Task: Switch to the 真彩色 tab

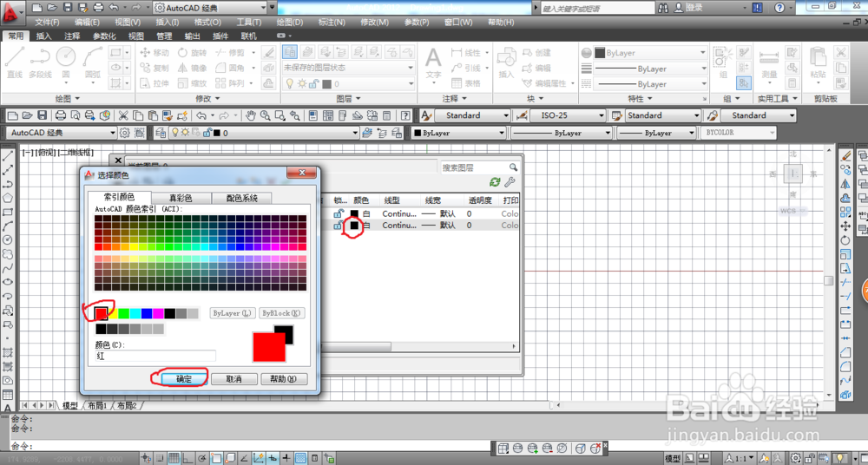Action: (x=181, y=198)
